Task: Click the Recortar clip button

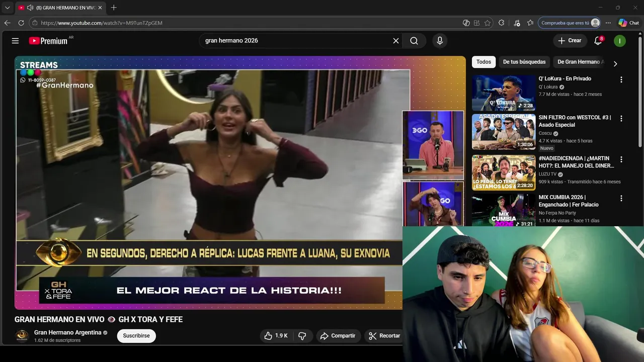Action: pyautogui.click(x=384, y=336)
